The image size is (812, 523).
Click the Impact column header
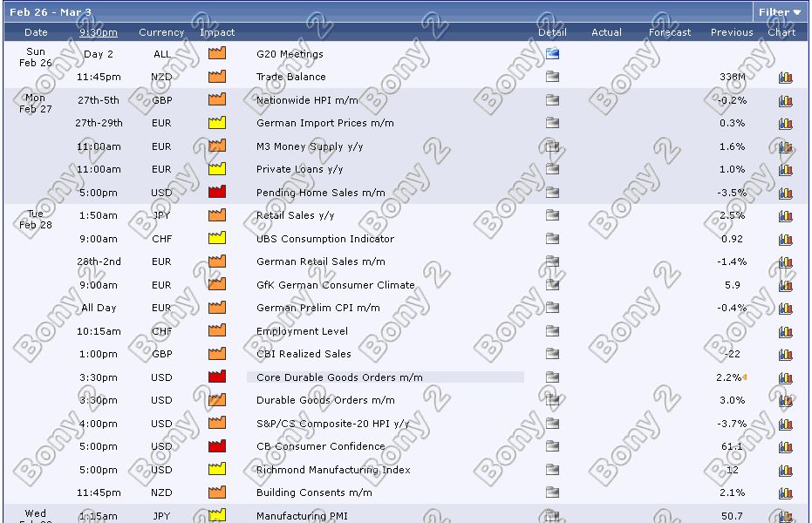tap(217, 32)
